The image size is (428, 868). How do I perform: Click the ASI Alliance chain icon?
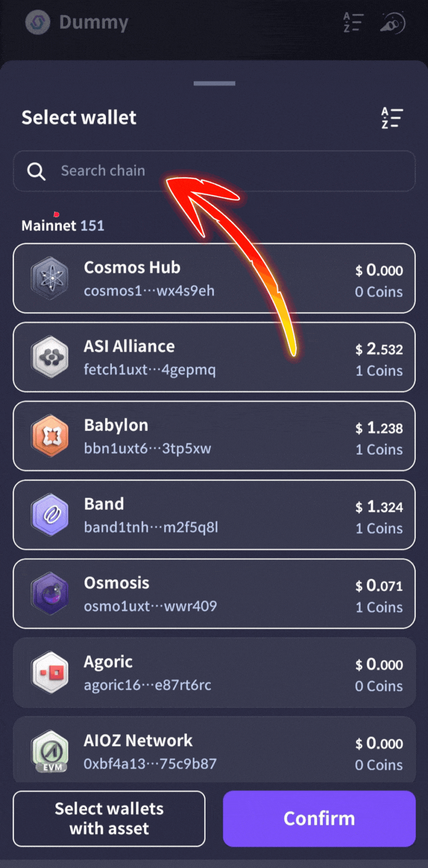pos(50,357)
